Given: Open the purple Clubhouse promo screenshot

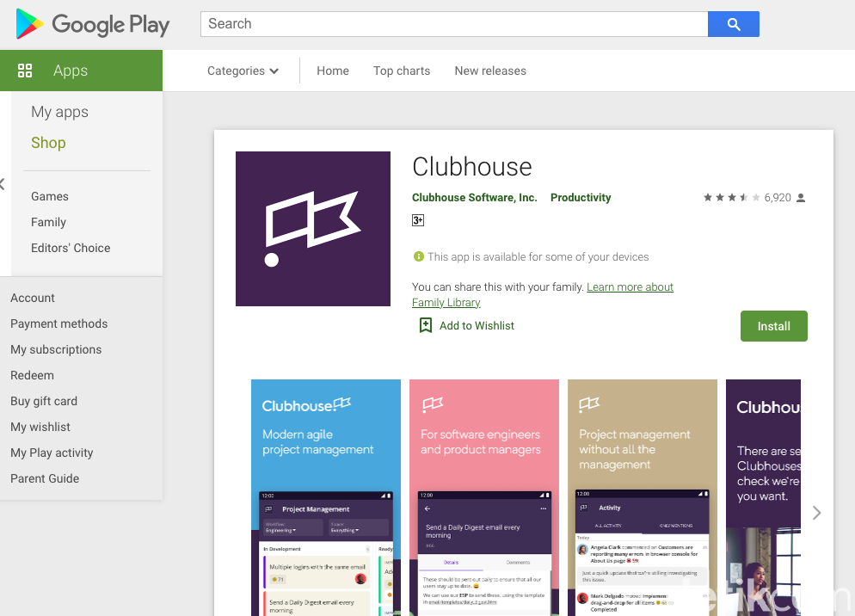Looking at the screenshot, I should click(764, 497).
